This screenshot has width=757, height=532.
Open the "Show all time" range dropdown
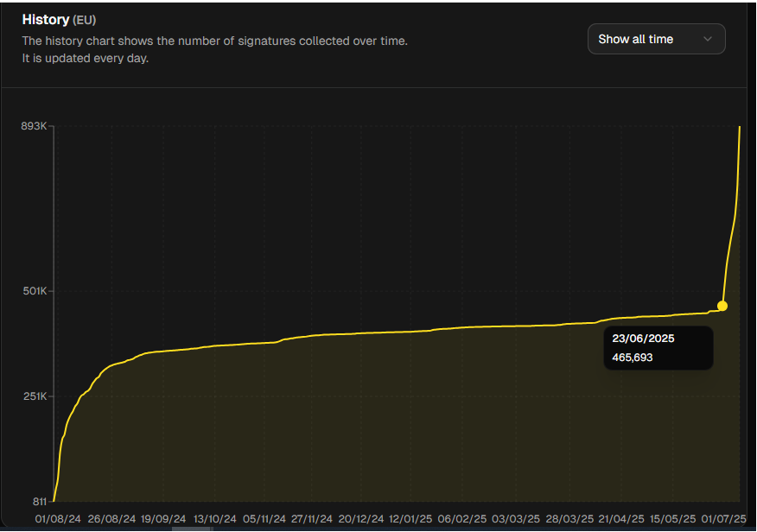pyautogui.click(x=656, y=39)
